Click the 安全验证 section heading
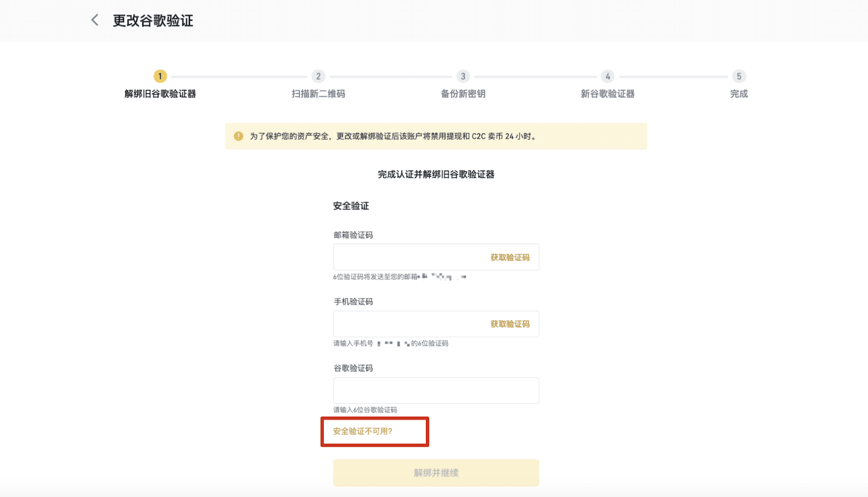Screen dimensions: 868x497 coord(351,206)
